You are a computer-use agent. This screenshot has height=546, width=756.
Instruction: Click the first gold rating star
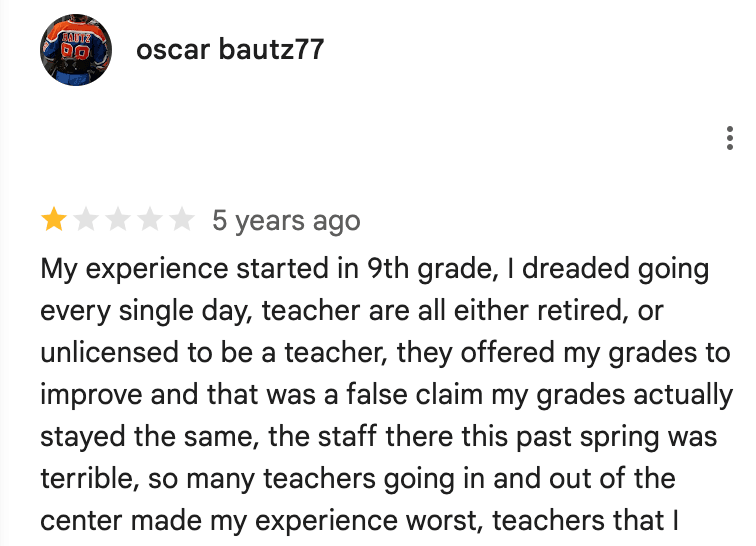tap(52, 220)
